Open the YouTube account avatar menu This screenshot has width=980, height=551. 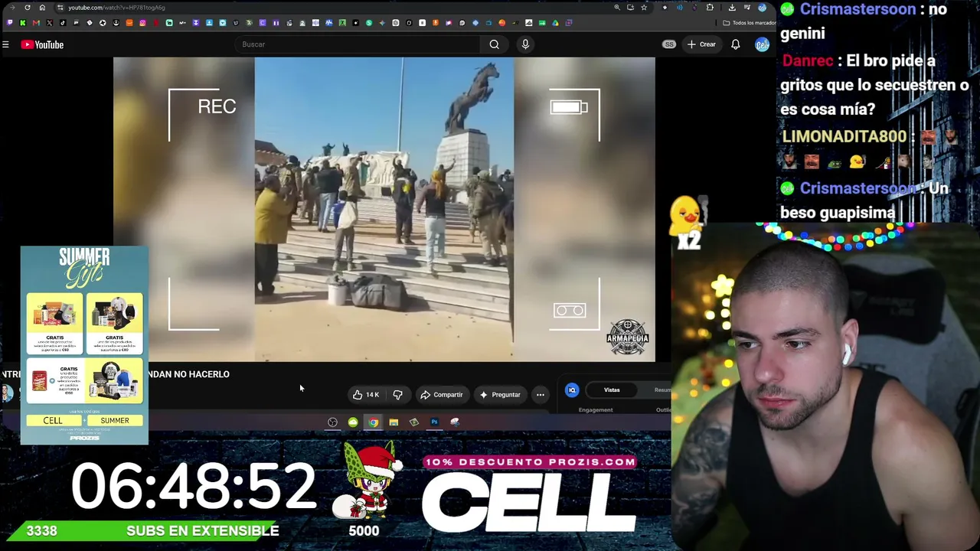click(762, 44)
